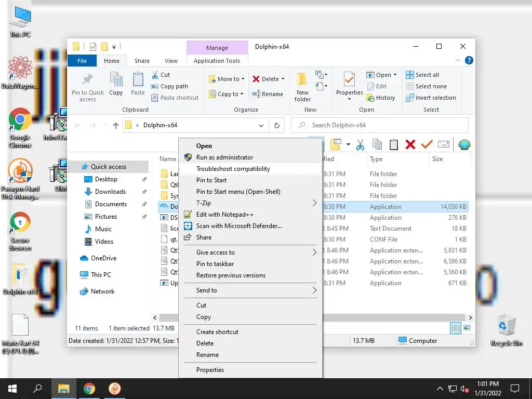Select Downloads in navigation pane
Screen dimensions: 532x399
(110, 192)
